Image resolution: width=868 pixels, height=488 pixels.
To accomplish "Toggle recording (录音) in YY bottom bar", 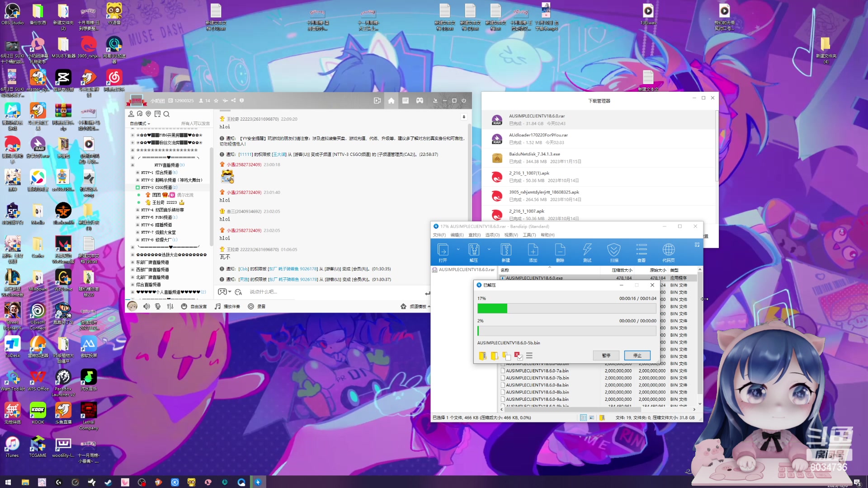I will pos(256,306).
